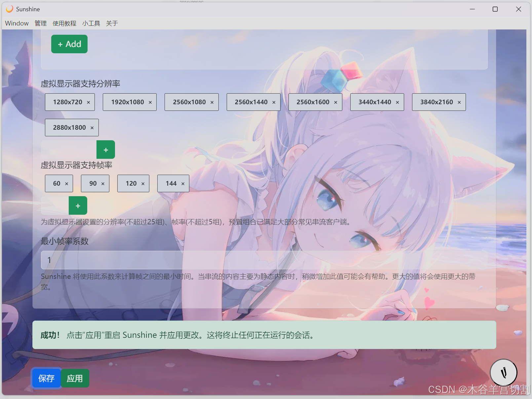
Task: Focus the new resolution input field
Action: click(69, 150)
